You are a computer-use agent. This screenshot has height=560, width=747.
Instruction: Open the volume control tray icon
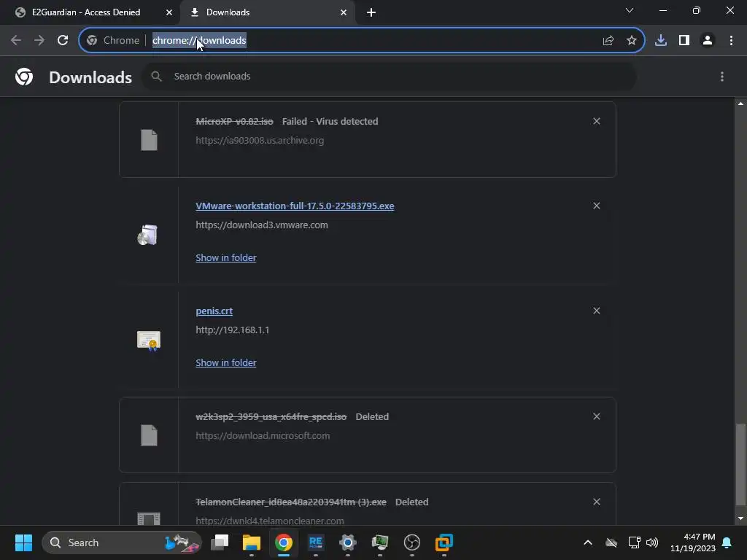click(652, 542)
